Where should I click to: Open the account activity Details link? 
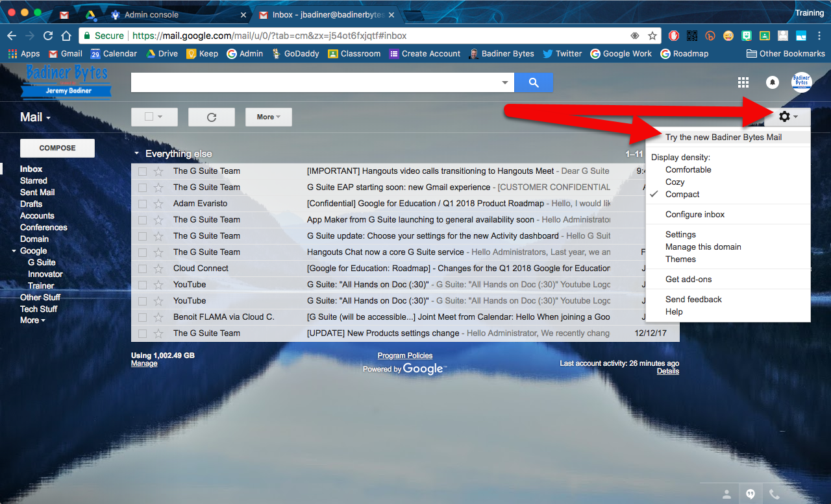tap(668, 371)
